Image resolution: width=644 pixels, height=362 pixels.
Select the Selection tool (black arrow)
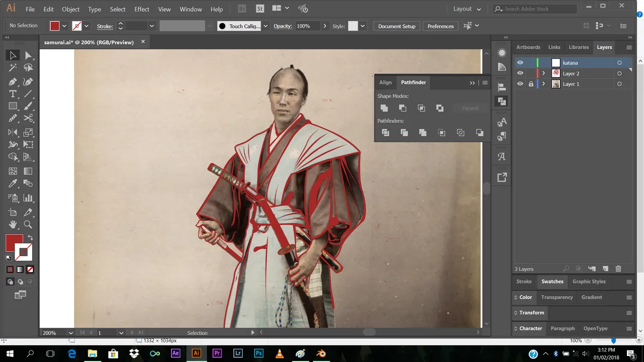[x=13, y=55]
